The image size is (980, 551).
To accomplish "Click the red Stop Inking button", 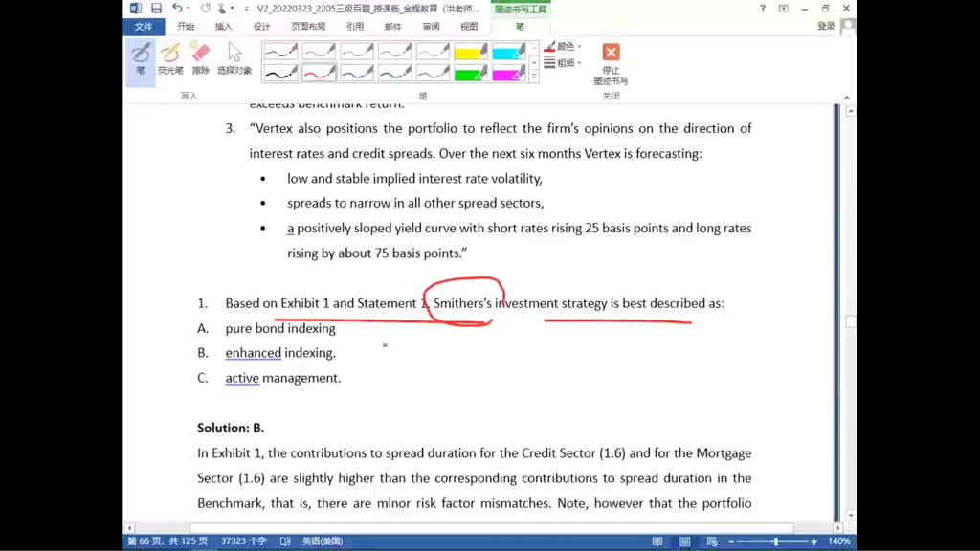I will [x=611, y=63].
